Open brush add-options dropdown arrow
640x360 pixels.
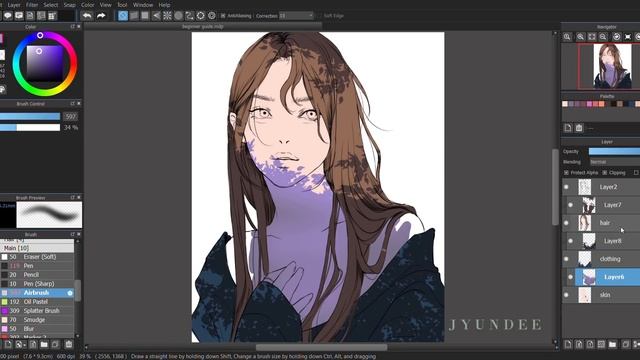coord(25,345)
